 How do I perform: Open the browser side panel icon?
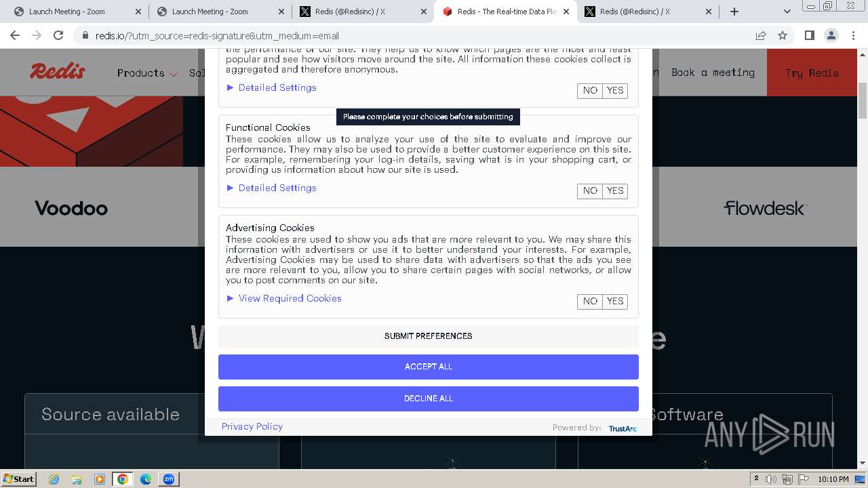809,35
